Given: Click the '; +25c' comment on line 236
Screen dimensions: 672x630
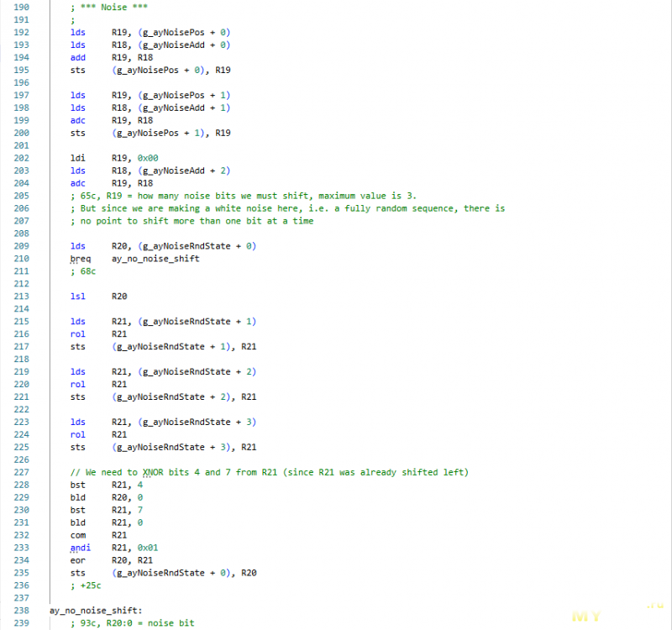Looking at the screenshot, I should pyautogui.click(x=87, y=585).
